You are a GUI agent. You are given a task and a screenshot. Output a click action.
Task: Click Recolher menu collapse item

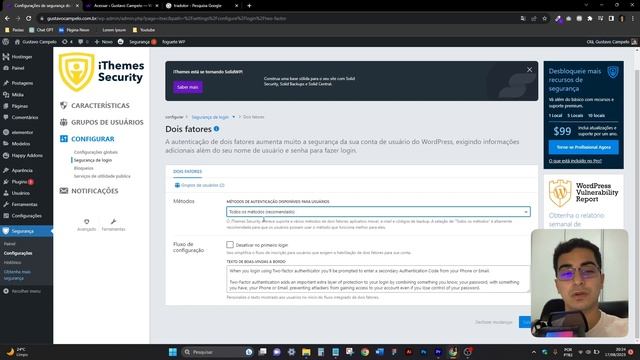pos(26,291)
